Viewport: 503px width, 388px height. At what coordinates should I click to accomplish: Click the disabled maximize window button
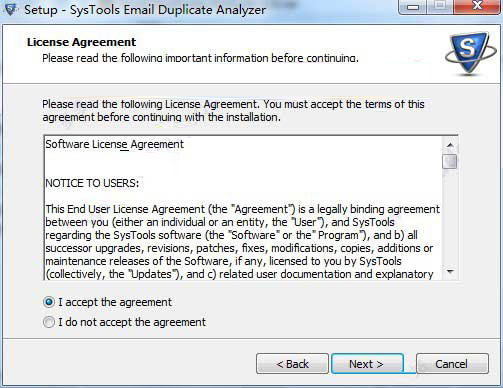click(440, 7)
